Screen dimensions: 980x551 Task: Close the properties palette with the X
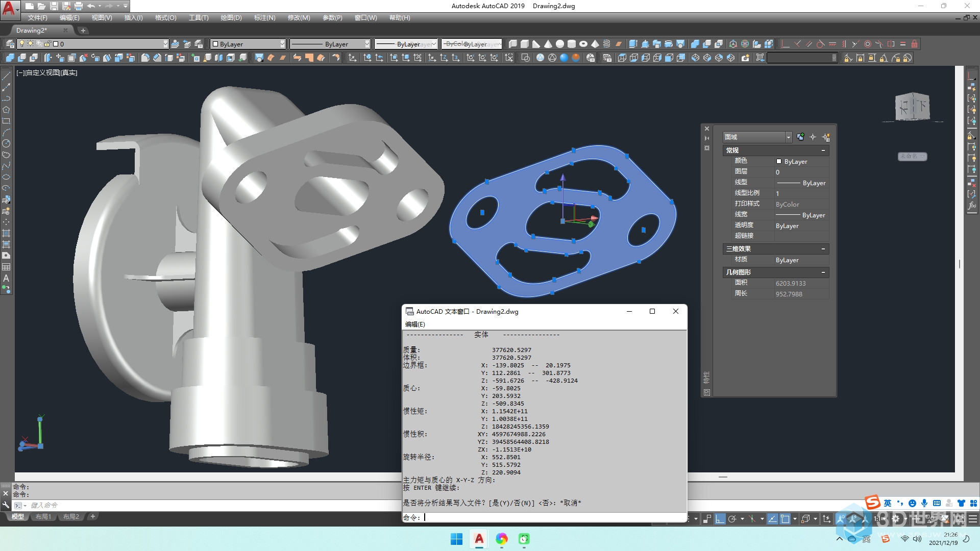pos(707,129)
